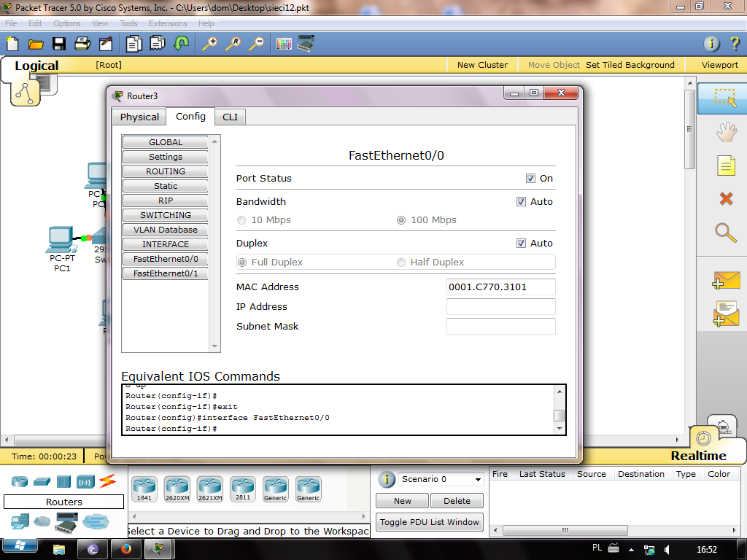Toggle the Duplex Auto checkbox

pos(521,244)
